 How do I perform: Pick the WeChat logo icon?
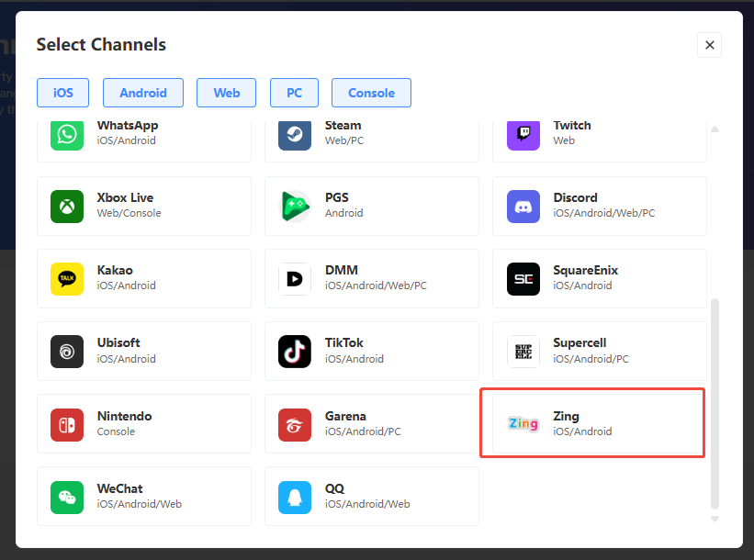(x=67, y=497)
